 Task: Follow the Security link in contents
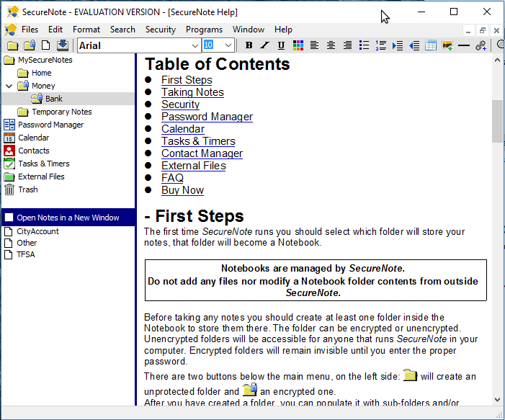click(180, 104)
